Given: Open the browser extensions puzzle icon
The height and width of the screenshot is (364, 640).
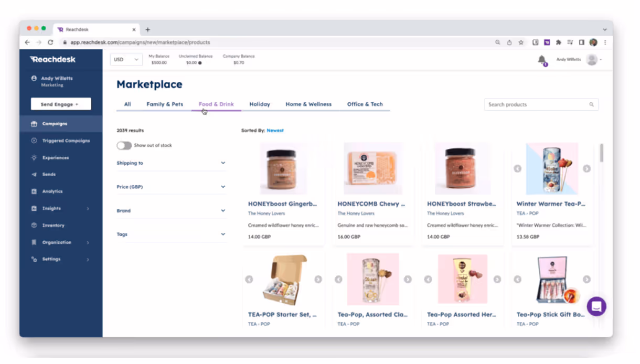Looking at the screenshot, I should tap(559, 42).
